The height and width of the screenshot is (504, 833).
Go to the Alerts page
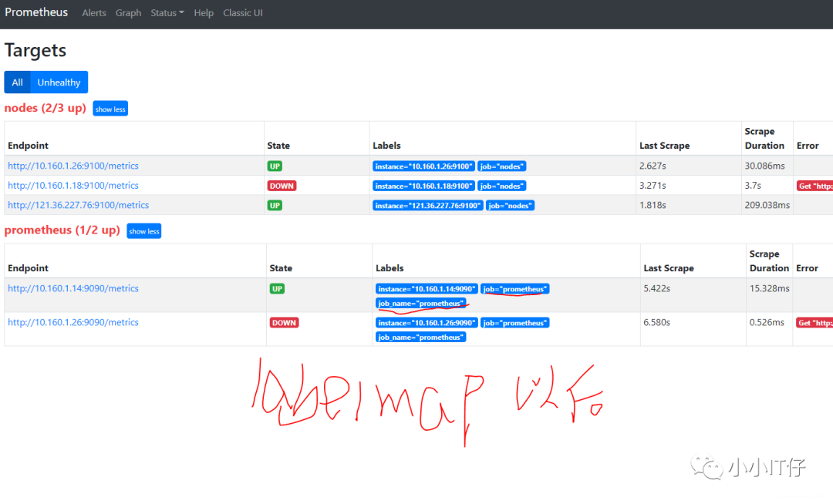click(x=94, y=13)
